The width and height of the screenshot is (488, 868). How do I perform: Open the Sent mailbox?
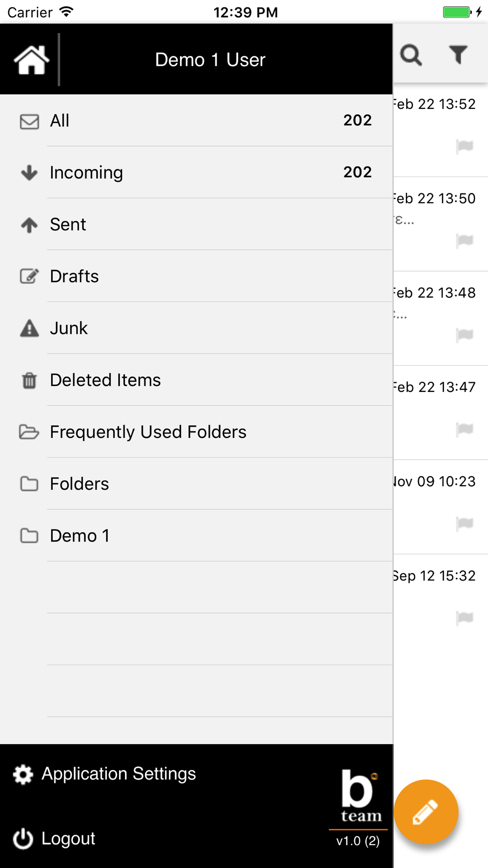click(196, 224)
